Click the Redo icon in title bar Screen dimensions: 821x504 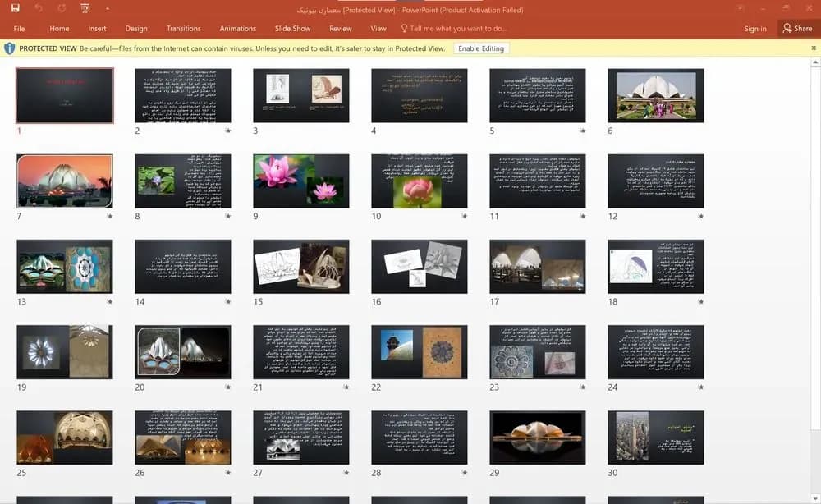pos(62,8)
